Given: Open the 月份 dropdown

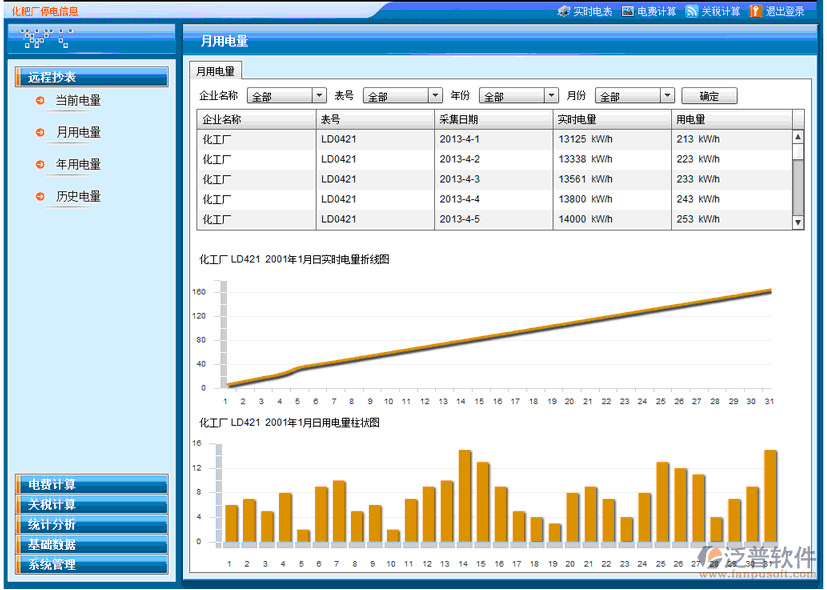Looking at the screenshot, I should tap(667, 96).
